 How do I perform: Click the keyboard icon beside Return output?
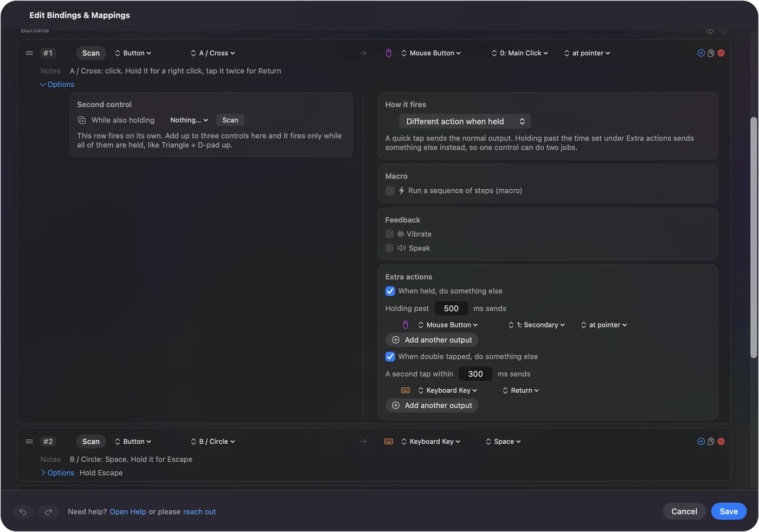[x=406, y=390]
